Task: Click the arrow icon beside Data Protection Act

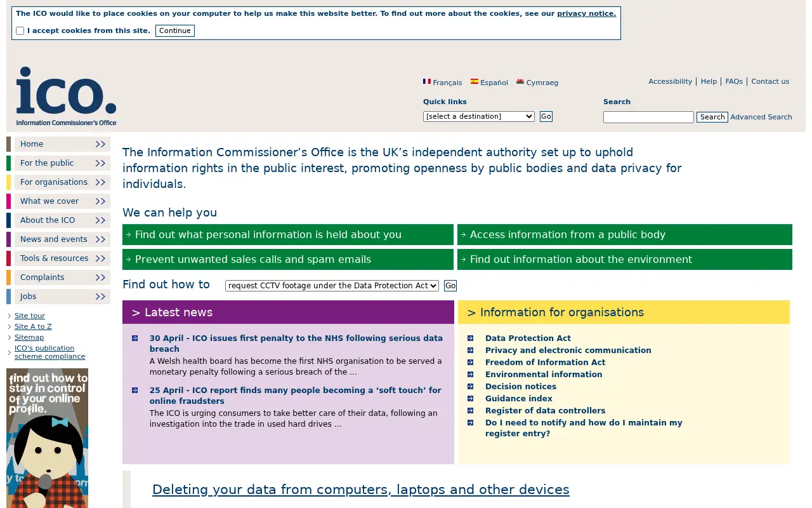Action: (470, 338)
